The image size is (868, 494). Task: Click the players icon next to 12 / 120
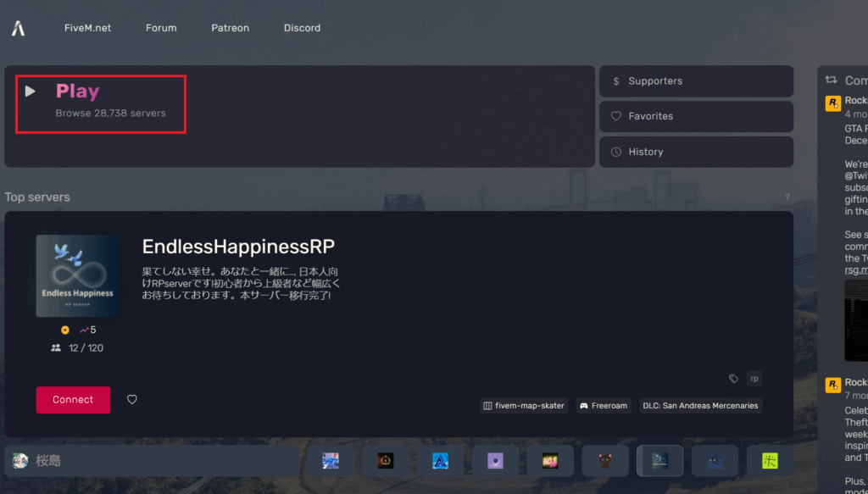point(56,348)
